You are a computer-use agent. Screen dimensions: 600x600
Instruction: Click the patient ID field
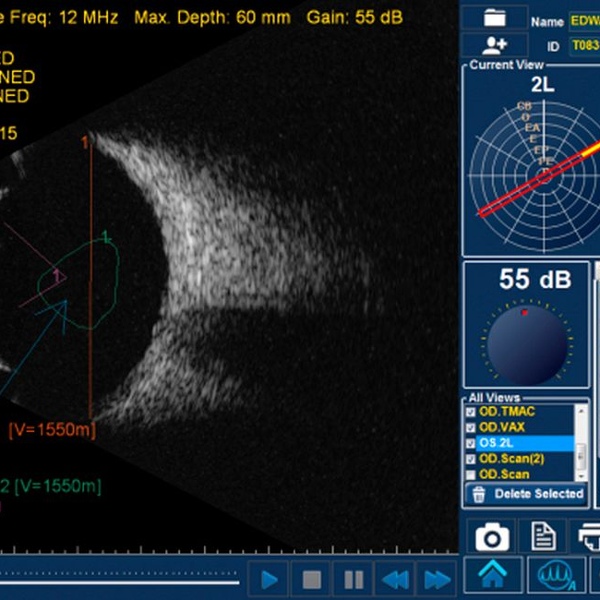[584, 46]
